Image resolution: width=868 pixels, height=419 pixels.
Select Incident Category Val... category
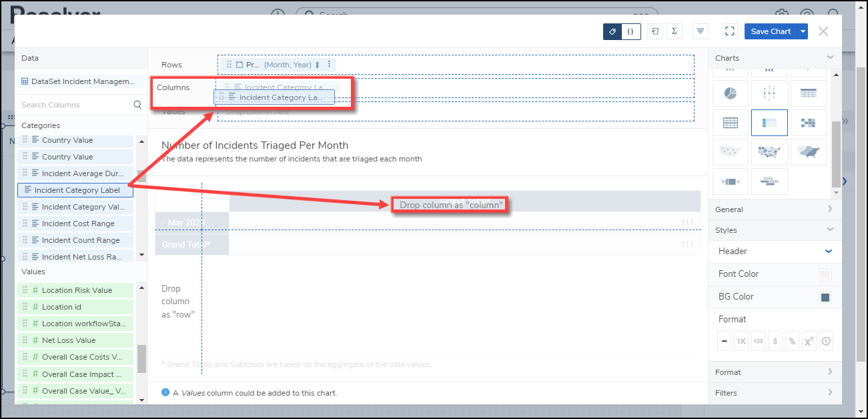(75, 207)
